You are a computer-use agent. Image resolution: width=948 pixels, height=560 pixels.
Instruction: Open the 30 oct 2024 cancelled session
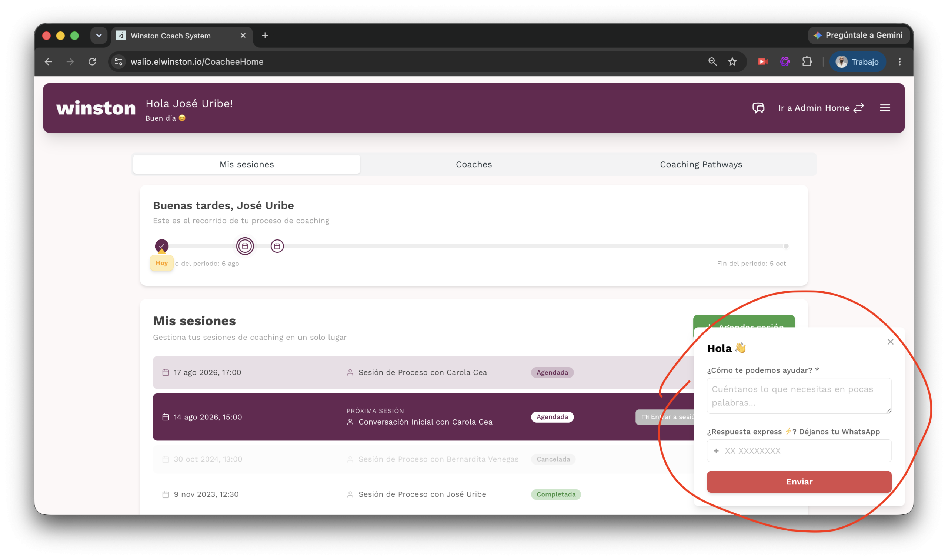click(x=423, y=459)
